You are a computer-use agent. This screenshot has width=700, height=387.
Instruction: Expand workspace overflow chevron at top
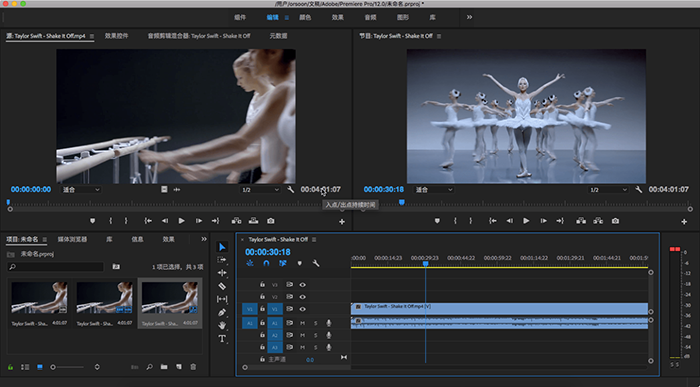469,17
